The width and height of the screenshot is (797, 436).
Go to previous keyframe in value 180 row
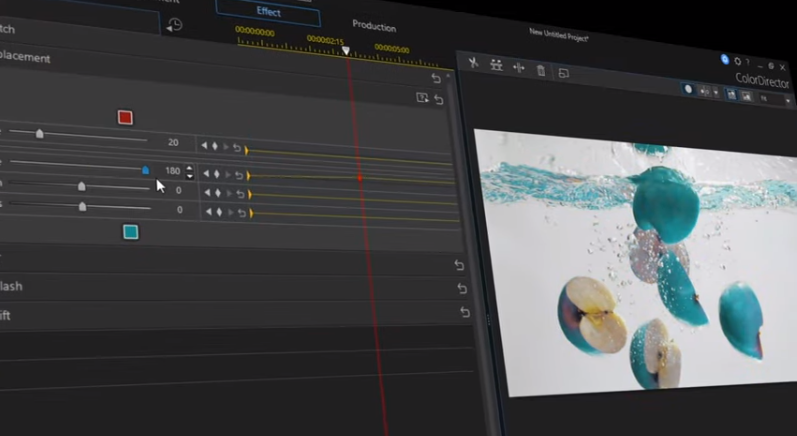(206, 173)
